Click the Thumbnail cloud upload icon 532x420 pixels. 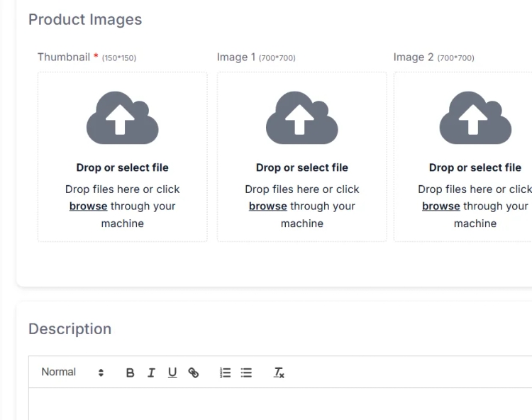click(x=122, y=118)
